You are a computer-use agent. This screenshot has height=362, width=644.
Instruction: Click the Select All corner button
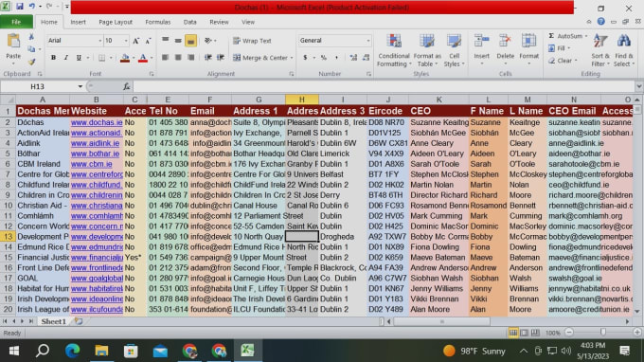(8, 100)
